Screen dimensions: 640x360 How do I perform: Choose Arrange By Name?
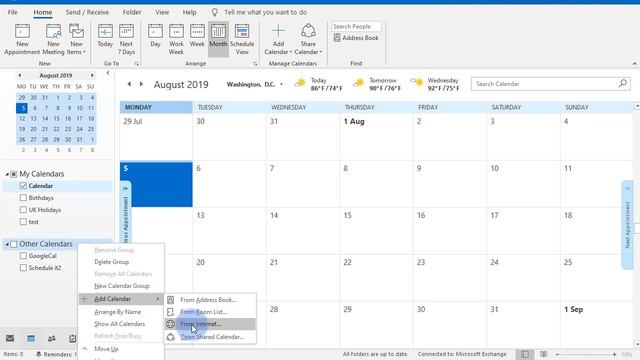pos(121,312)
